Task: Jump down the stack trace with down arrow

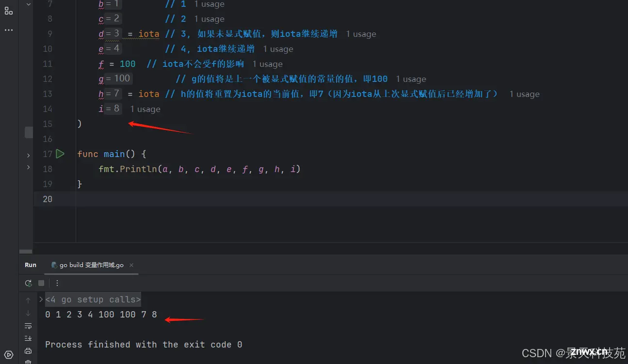Action: click(x=28, y=313)
